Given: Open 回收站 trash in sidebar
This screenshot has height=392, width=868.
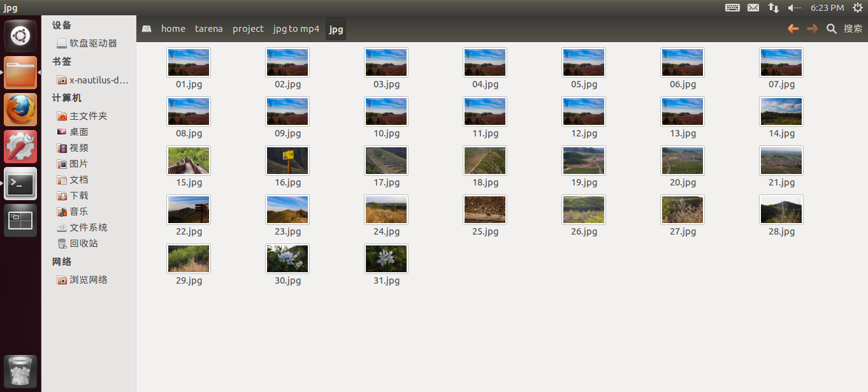Looking at the screenshot, I should tap(78, 243).
